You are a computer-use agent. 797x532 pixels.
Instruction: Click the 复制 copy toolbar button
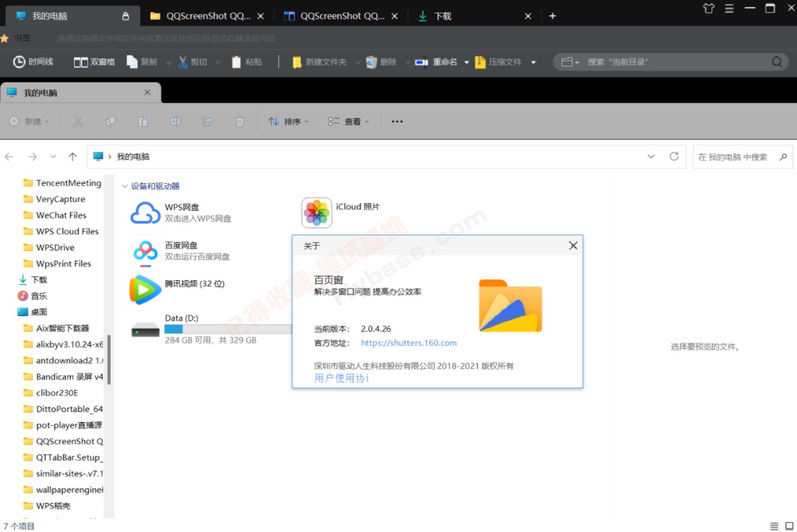142,61
